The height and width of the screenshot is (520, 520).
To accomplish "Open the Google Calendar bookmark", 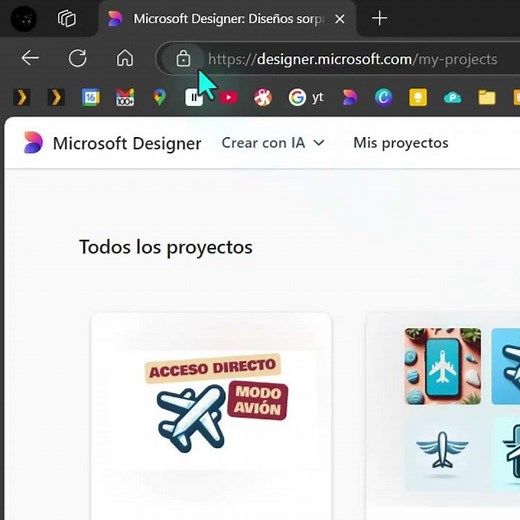I will [x=91, y=97].
